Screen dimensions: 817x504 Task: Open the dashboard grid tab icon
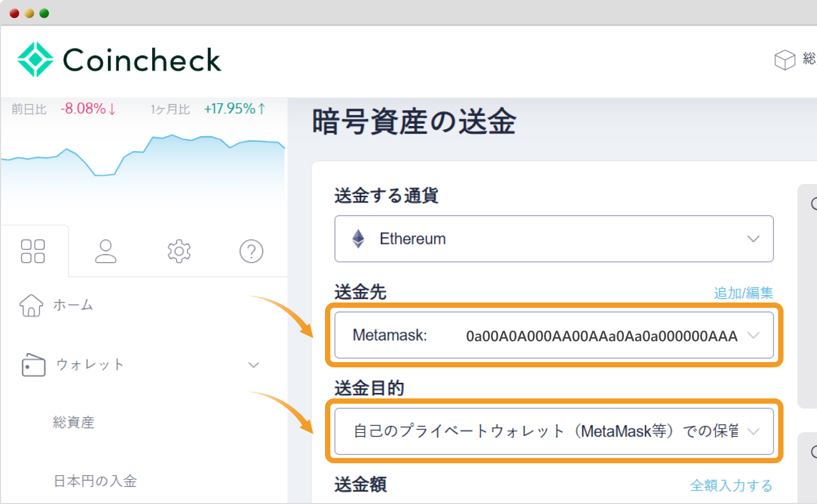33,251
